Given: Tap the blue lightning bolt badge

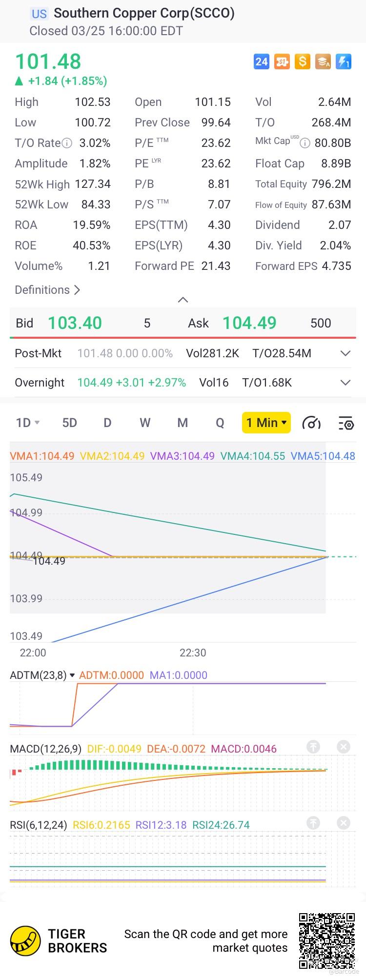Looking at the screenshot, I should [x=344, y=61].
